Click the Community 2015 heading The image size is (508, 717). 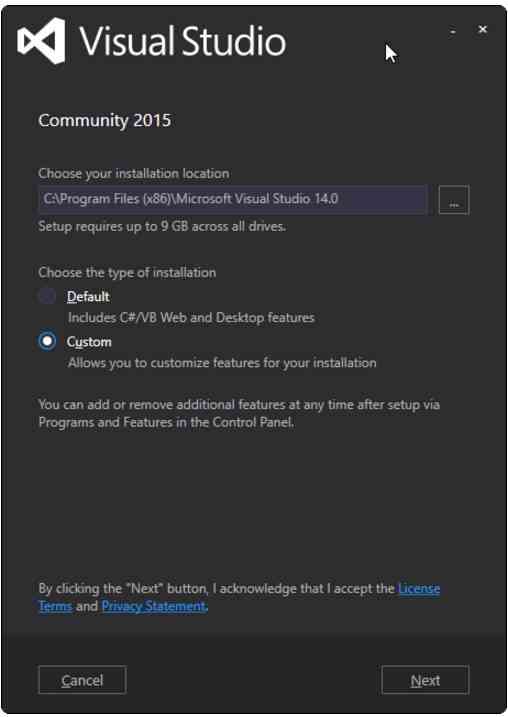[x=105, y=120]
